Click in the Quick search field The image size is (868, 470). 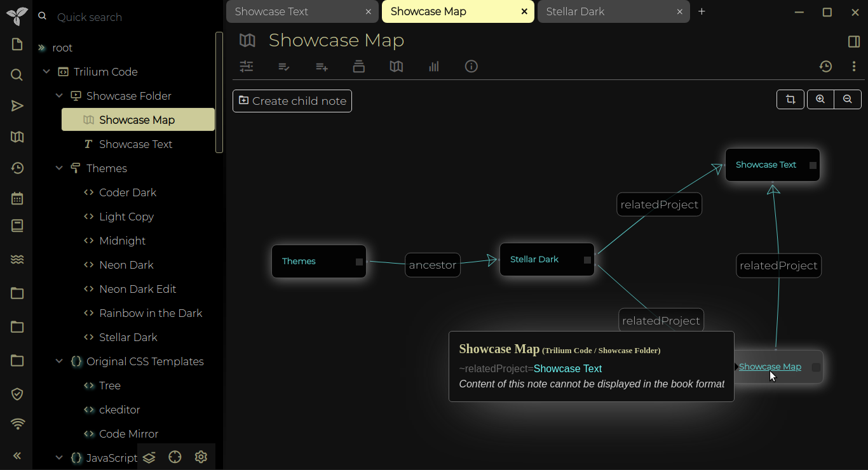coord(133,17)
